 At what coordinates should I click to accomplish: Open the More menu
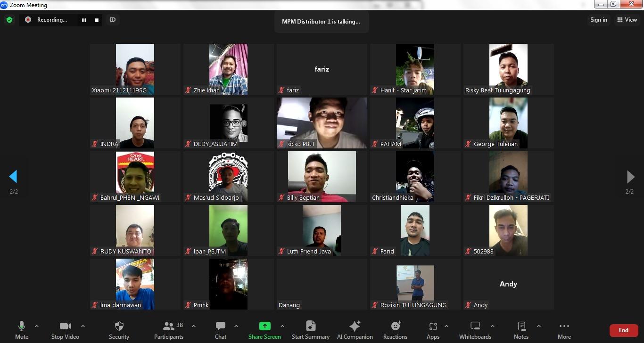pyautogui.click(x=564, y=330)
